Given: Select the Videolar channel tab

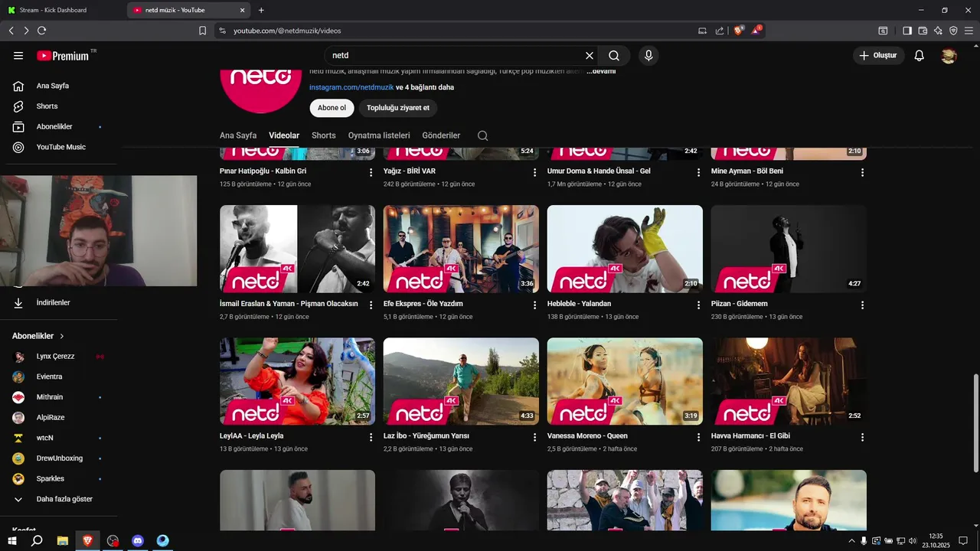Looking at the screenshot, I should pyautogui.click(x=284, y=135).
